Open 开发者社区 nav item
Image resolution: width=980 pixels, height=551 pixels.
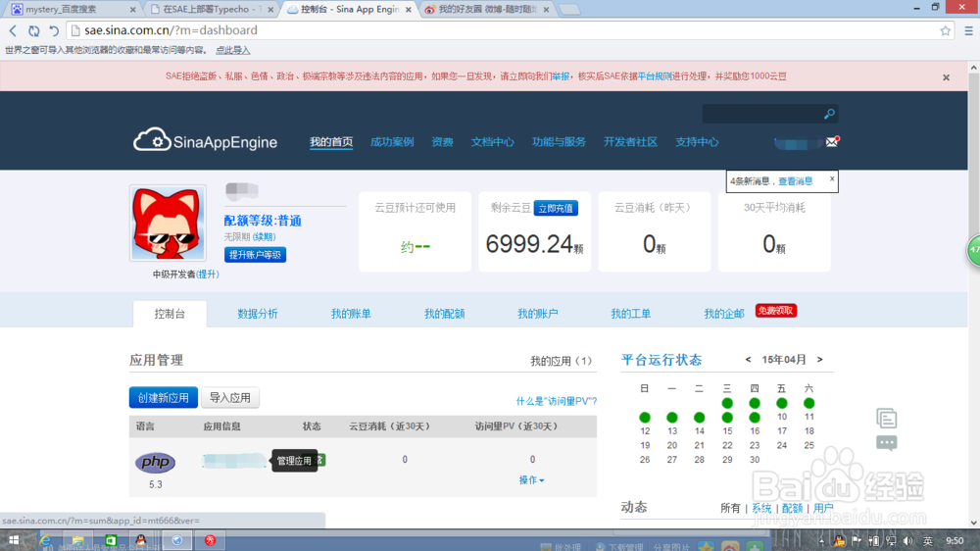click(x=630, y=142)
